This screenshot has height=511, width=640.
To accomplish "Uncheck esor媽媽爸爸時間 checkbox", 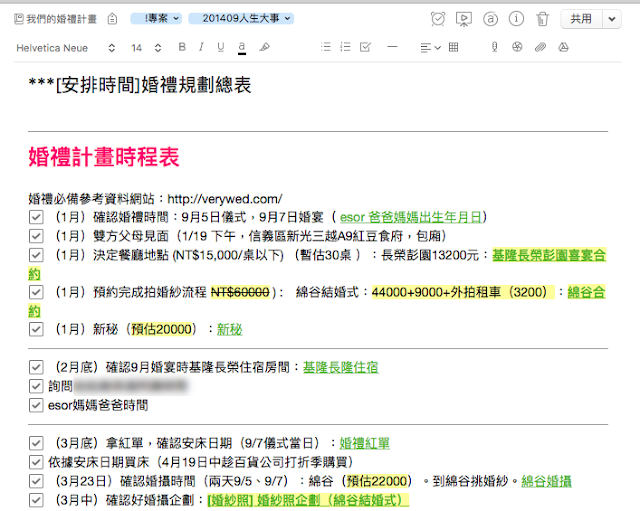I will pos(36,406).
